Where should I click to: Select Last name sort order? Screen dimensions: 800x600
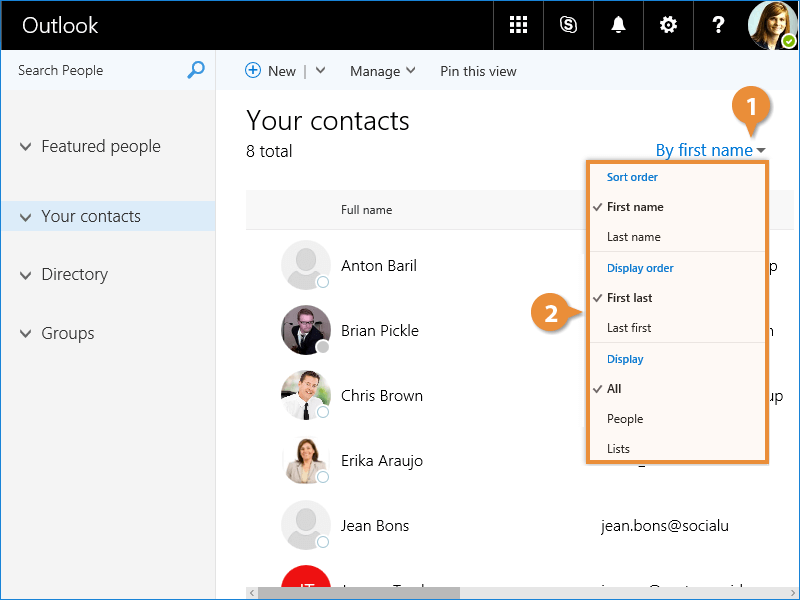click(x=634, y=237)
